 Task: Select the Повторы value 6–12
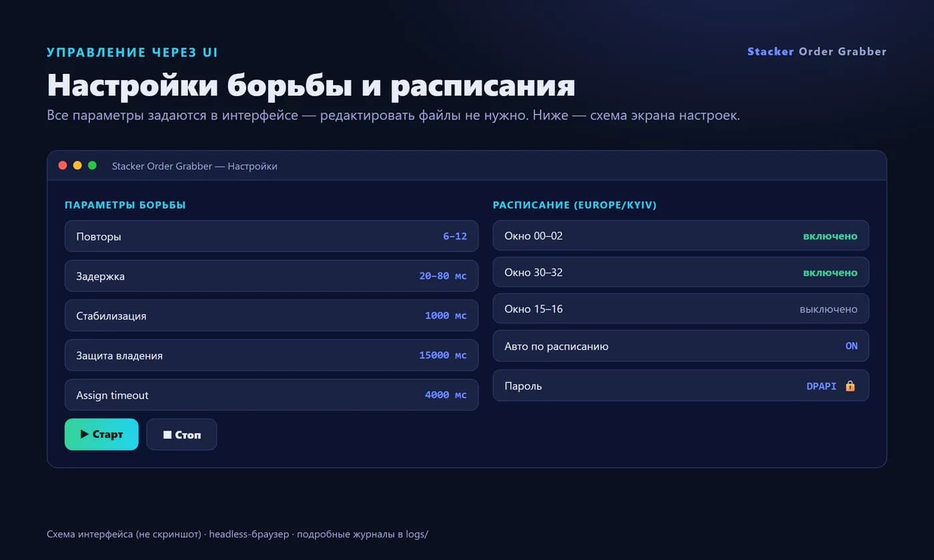coord(455,237)
